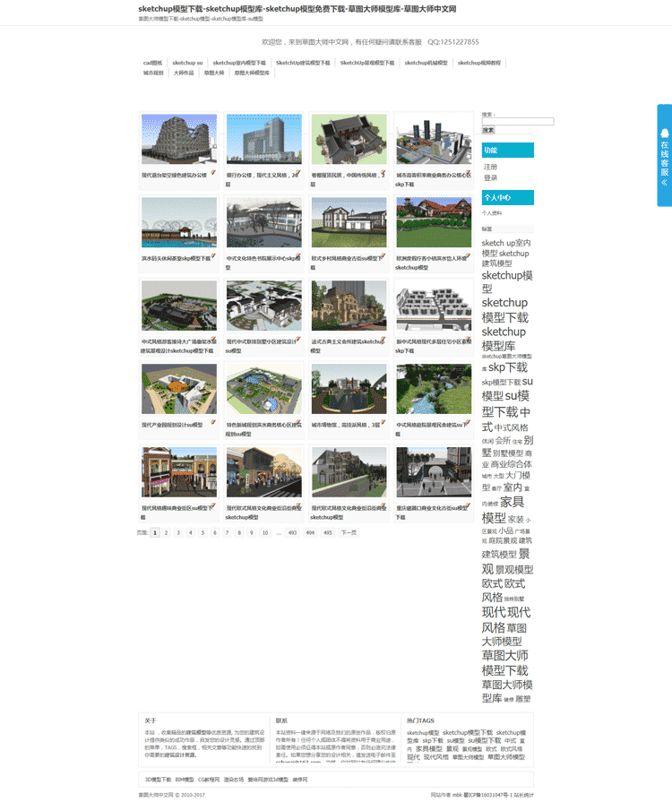Screen dimensions: 672x802
Task: Open the Chinese courtyard residence thumbnail
Action: tap(349, 139)
